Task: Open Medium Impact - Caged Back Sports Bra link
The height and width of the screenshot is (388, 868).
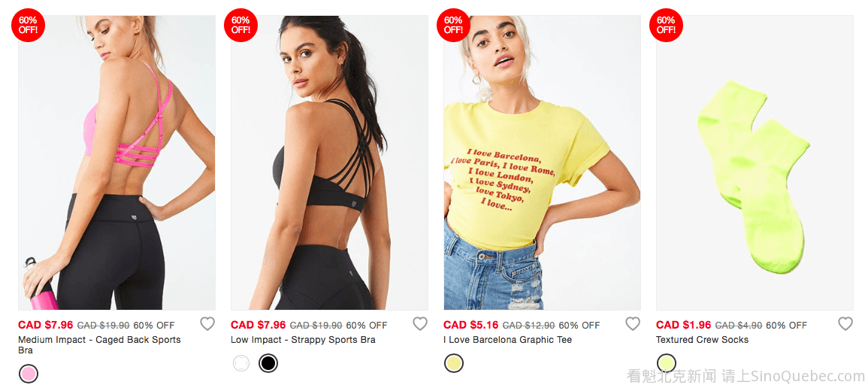Action: pyautogui.click(x=100, y=345)
